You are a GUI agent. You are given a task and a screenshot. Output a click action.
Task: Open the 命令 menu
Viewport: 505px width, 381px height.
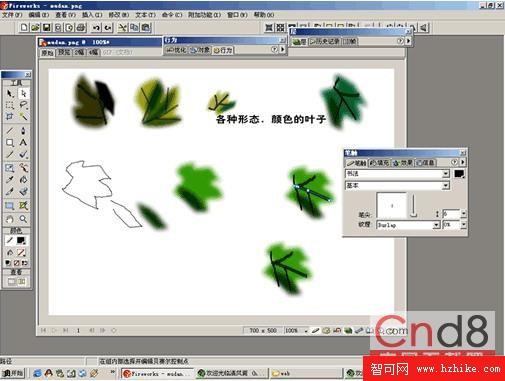point(172,15)
